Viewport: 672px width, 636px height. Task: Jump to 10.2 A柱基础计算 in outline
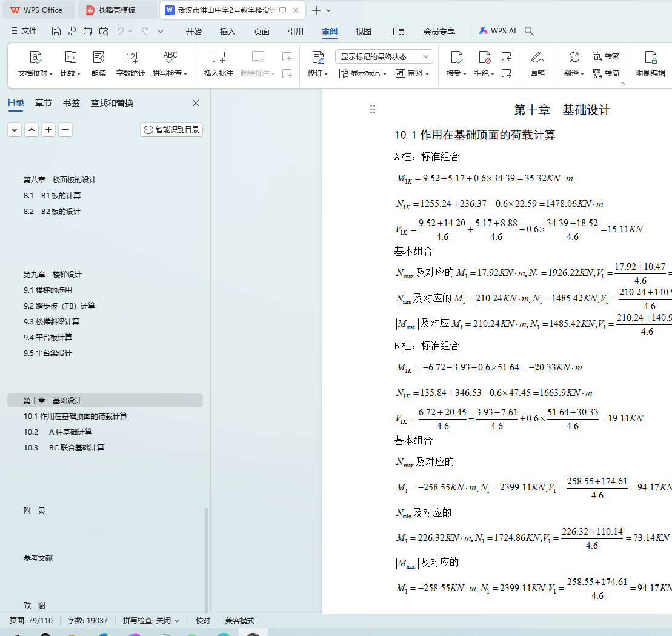coord(58,432)
